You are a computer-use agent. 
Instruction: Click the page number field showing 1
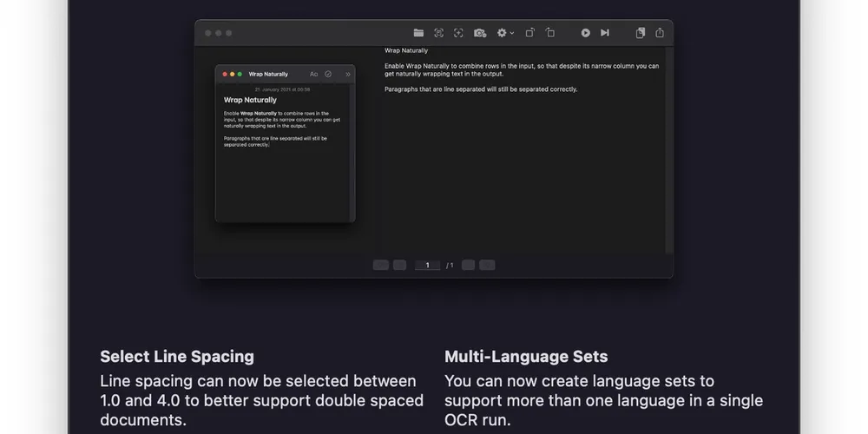pos(427,265)
